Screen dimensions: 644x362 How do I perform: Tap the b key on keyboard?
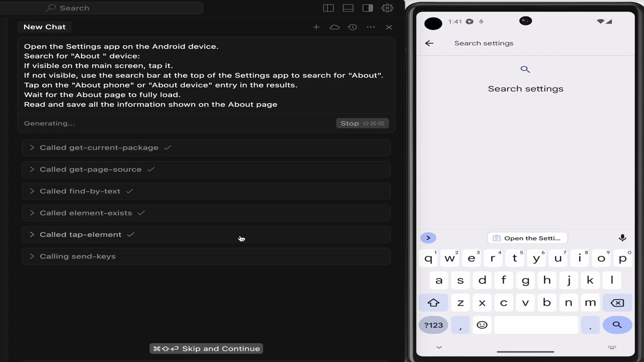tap(547, 303)
